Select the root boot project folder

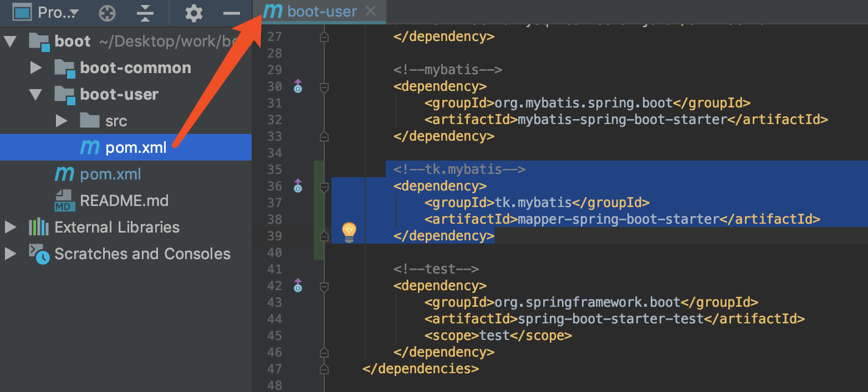(72, 40)
